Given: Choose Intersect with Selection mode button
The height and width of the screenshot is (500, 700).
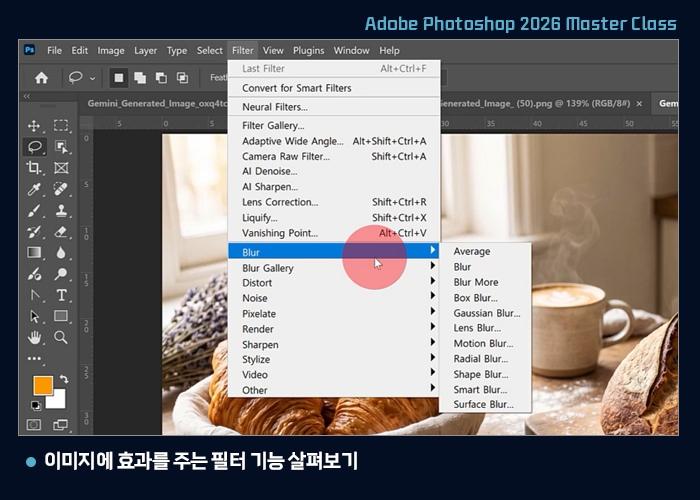Looking at the screenshot, I should tap(182, 78).
